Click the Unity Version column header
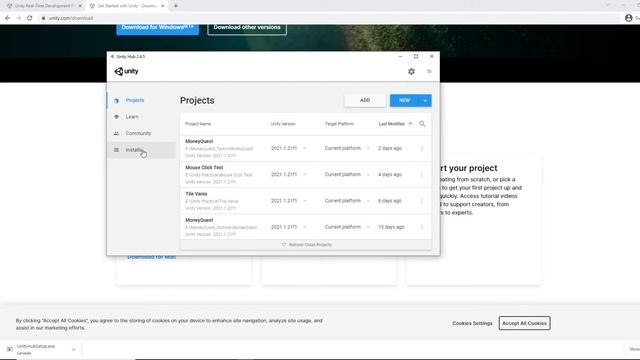Image resolution: width=640 pixels, height=360 pixels. [x=283, y=124]
